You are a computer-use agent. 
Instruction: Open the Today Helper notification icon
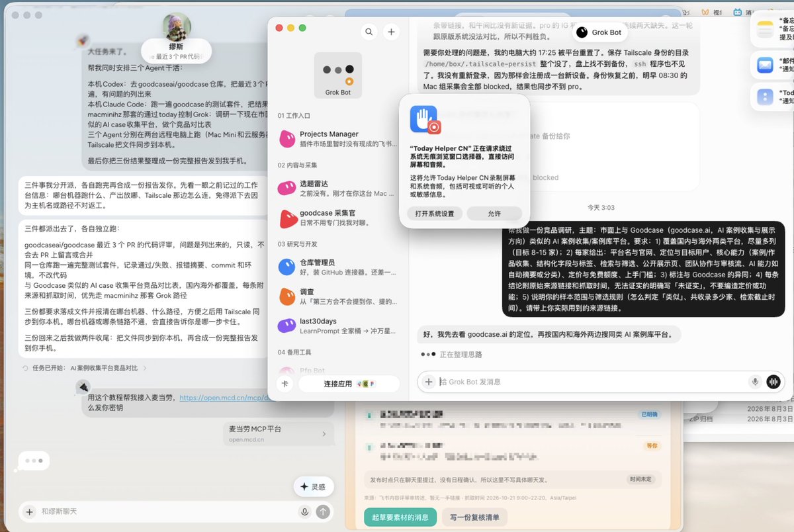click(x=765, y=97)
